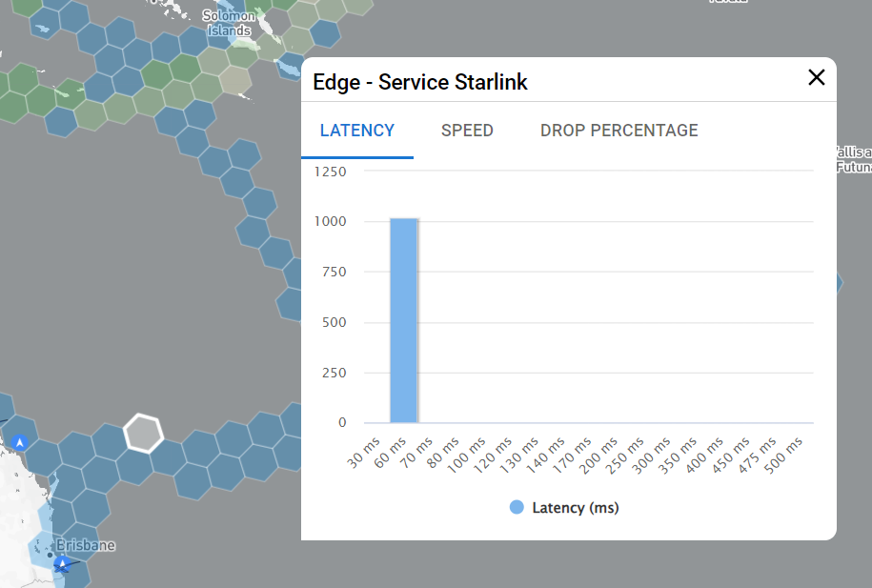Switch to the SPEED tab
872x588 pixels.
coord(467,131)
